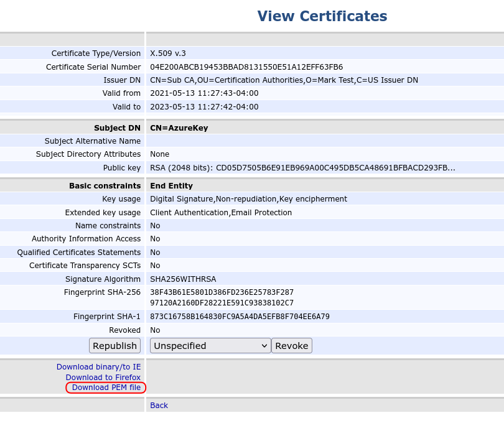504x423 pixels.
Task: Click the View Certificates page heading
Action: pos(322,16)
